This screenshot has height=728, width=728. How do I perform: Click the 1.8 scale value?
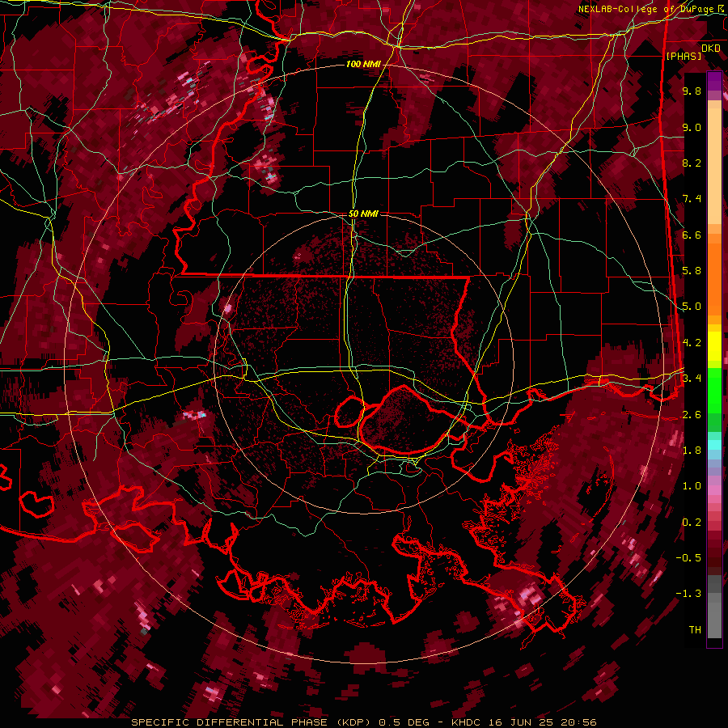pyautogui.click(x=692, y=451)
